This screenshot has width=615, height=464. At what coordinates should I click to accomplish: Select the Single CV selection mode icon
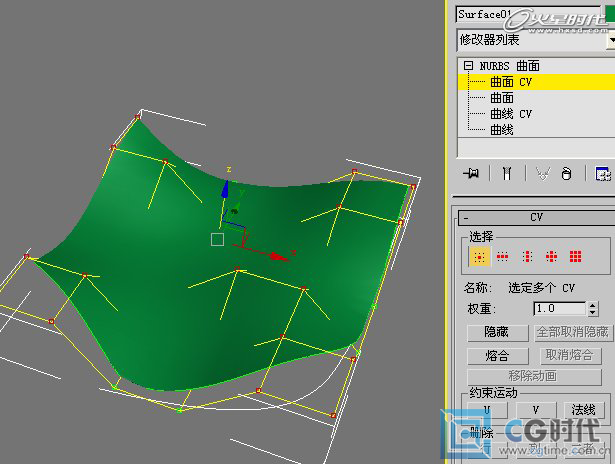(x=479, y=257)
